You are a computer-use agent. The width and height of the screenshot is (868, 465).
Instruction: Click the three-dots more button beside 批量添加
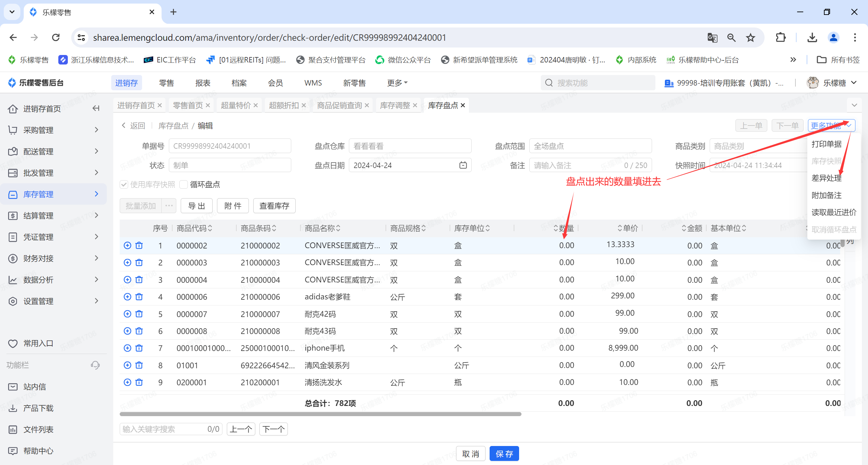(x=169, y=206)
